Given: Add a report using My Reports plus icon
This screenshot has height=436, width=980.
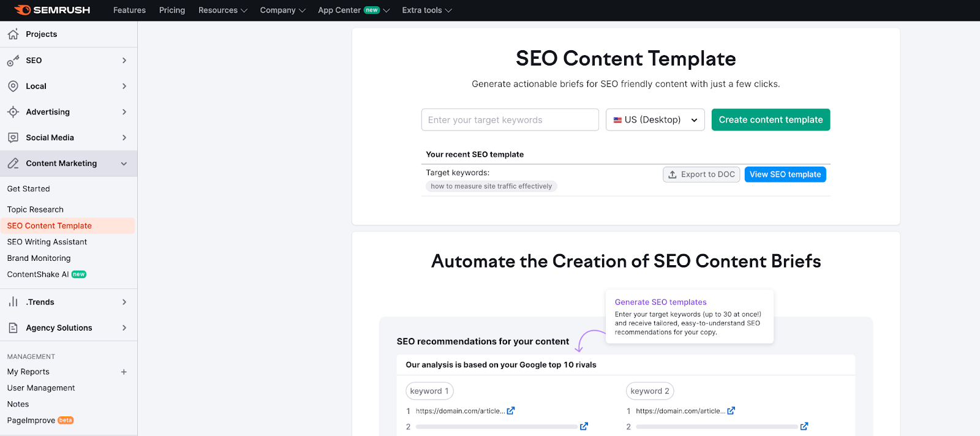Looking at the screenshot, I should (124, 372).
